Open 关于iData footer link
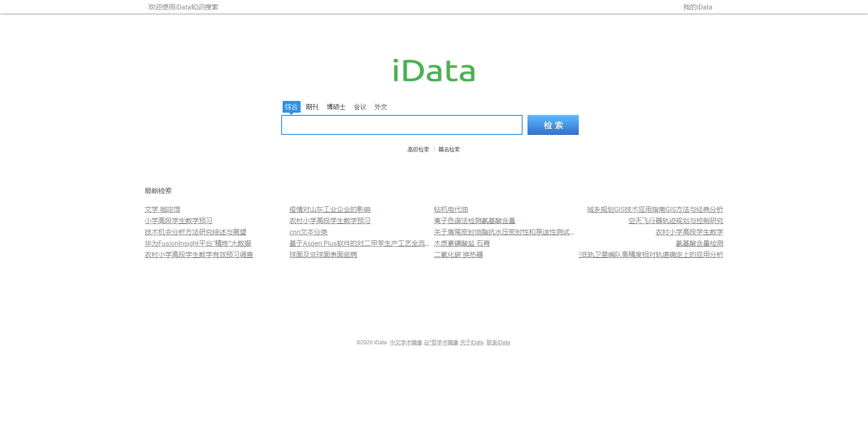Image resolution: width=868 pixels, height=443 pixels. tap(472, 343)
